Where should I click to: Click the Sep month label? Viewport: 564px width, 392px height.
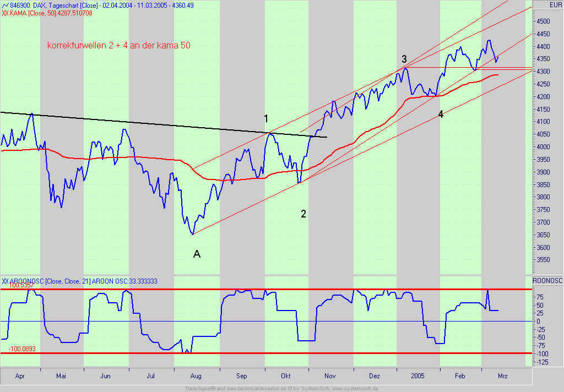(242, 376)
